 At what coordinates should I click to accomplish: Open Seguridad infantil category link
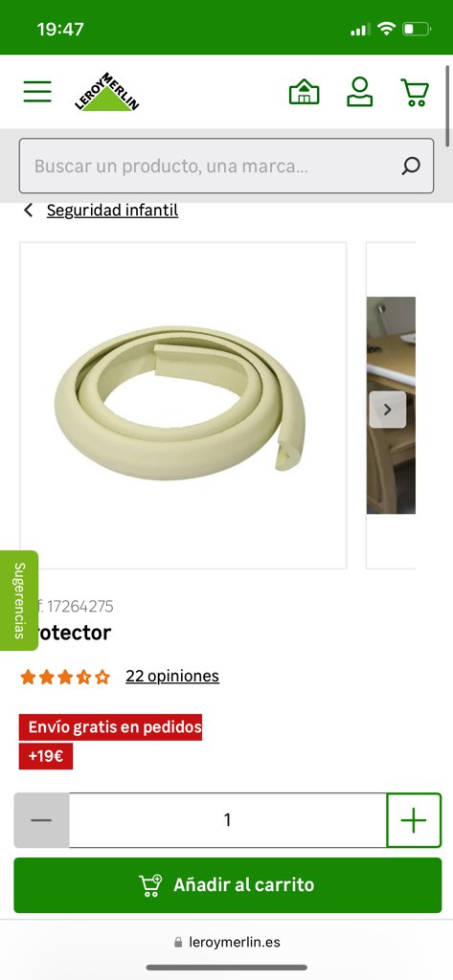point(113,211)
